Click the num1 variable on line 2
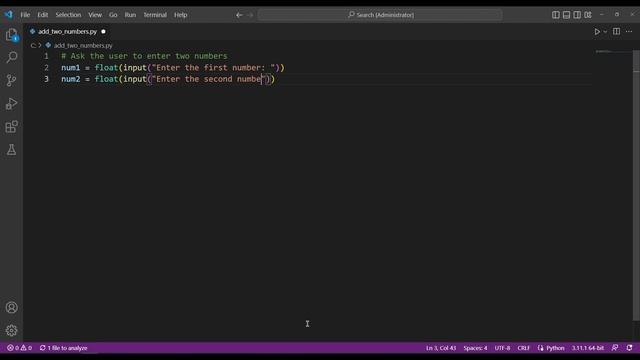Screen dimensions: 640x360 pyautogui.click(x=71, y=67)
